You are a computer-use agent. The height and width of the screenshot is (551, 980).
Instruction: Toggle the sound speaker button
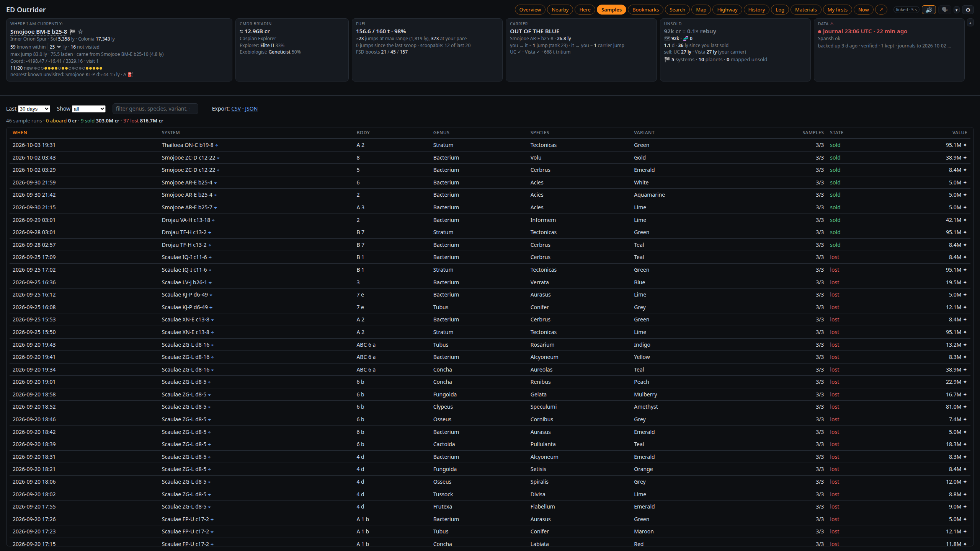coord(929,10)
